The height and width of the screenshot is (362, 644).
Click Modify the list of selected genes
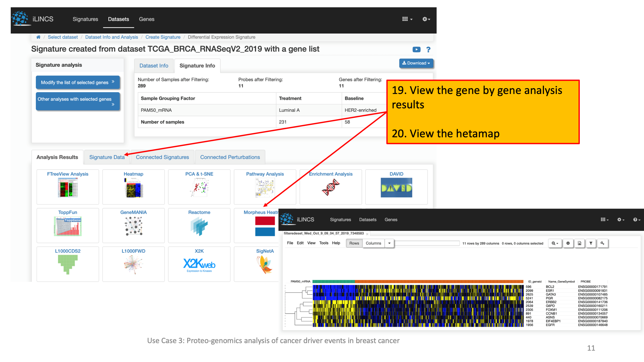click(x=78, y=82)
